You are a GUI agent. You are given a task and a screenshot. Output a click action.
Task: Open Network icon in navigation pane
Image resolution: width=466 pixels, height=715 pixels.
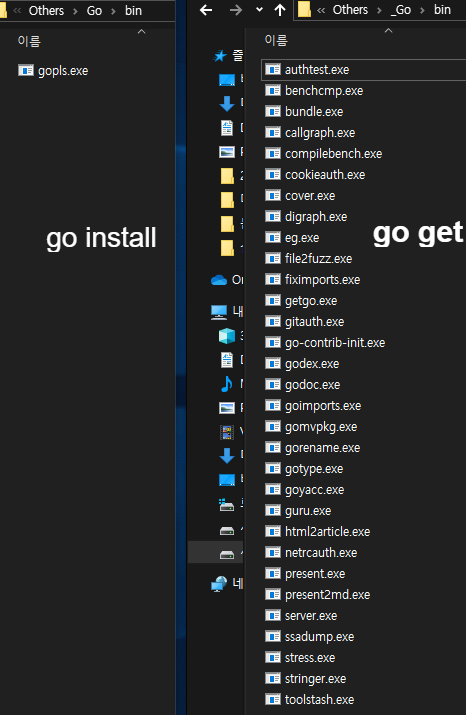click(x=219, y=583)
